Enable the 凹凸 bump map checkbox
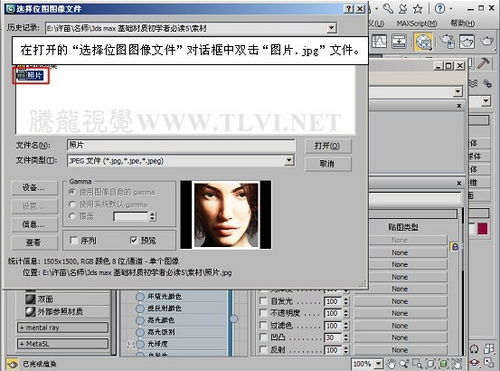Screen dimensions: 500x371 pyautogui.click(x=263, y=337)
